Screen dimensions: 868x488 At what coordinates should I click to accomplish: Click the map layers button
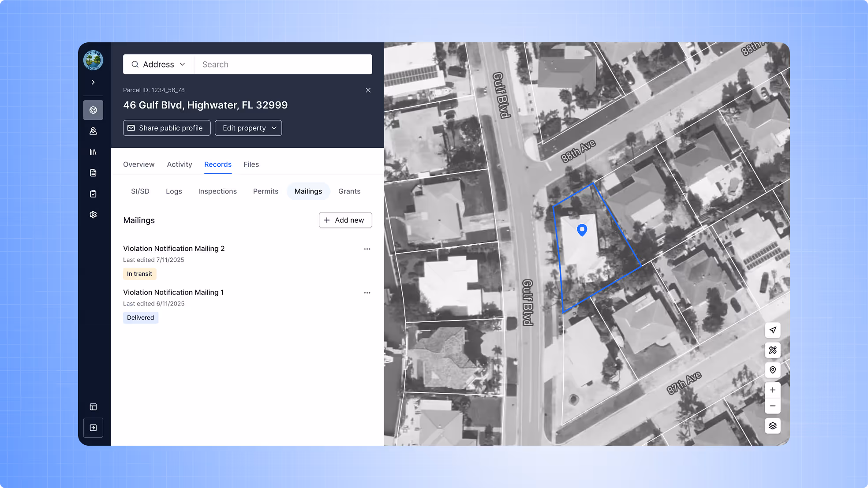(x=772, y=426)
